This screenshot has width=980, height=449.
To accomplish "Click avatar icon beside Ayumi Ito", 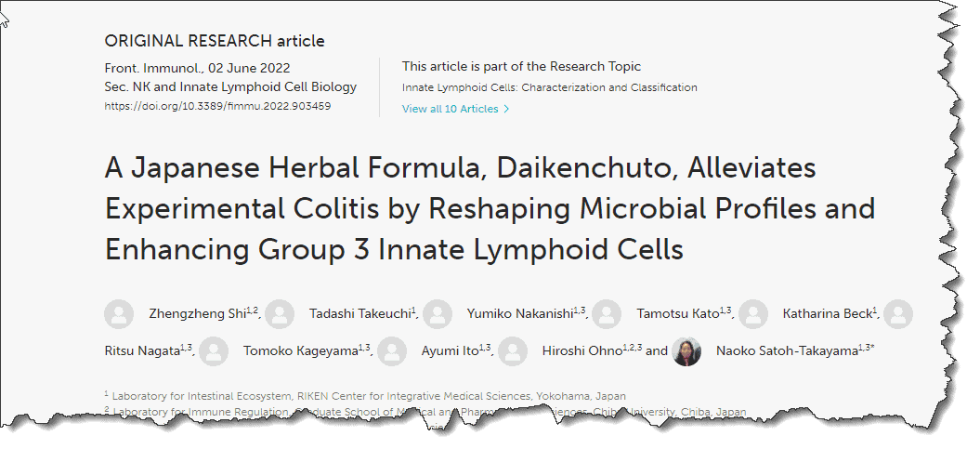I will pyautogui.click(x=392, y=351).
